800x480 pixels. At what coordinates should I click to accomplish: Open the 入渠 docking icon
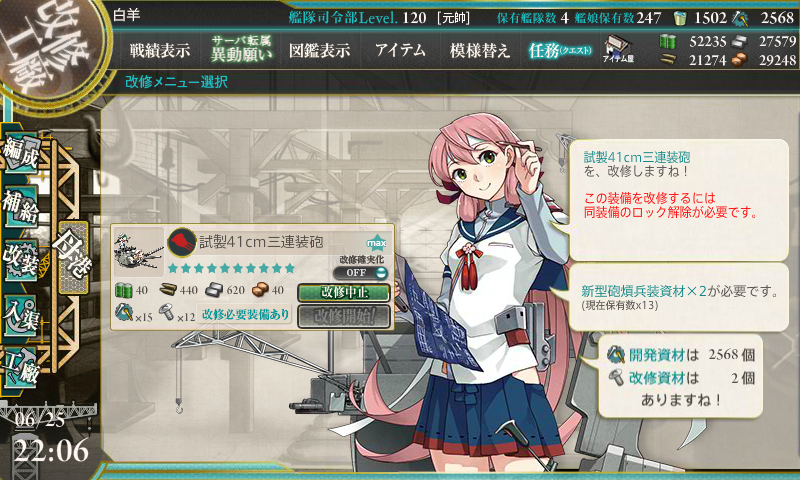(x=20, y=314)
